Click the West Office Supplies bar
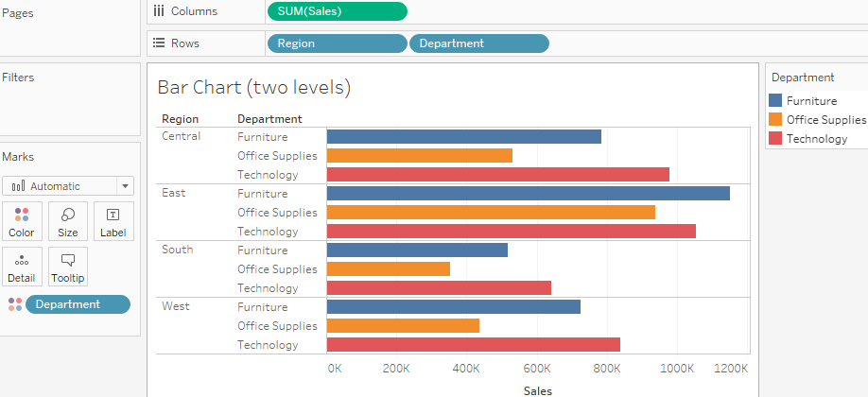 pyautogui.click(x=403, y=325)
